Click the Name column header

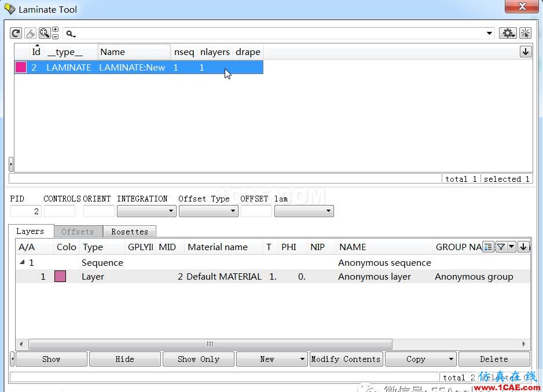click(134, 52)
